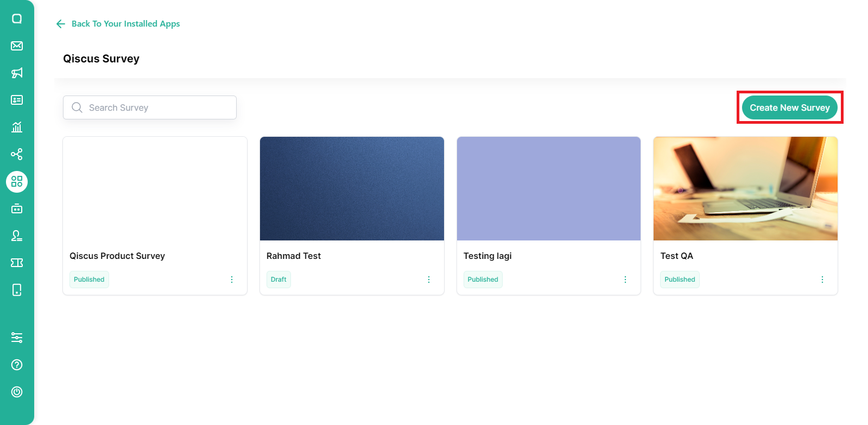Open the ticket sidebar icon
The width and height of the screenshot is (868, 425).
(17, 263)
